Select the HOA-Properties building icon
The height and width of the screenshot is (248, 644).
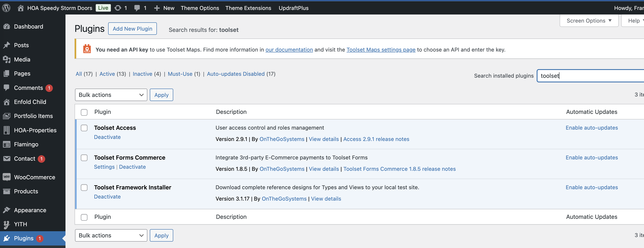coord(7,130)
